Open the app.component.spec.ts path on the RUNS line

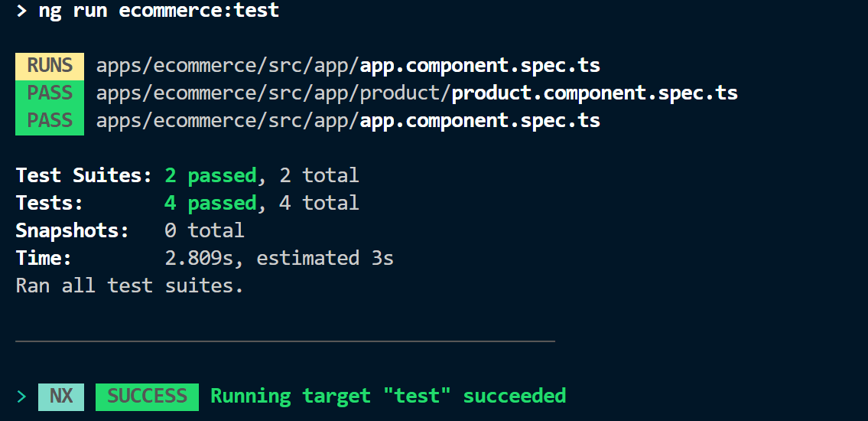(x=348, y=66)
